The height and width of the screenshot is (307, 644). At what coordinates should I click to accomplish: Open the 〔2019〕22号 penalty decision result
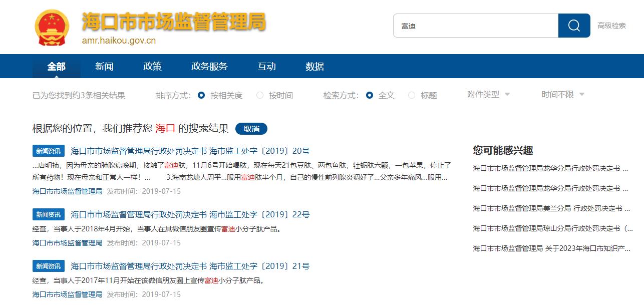point(190,214)
